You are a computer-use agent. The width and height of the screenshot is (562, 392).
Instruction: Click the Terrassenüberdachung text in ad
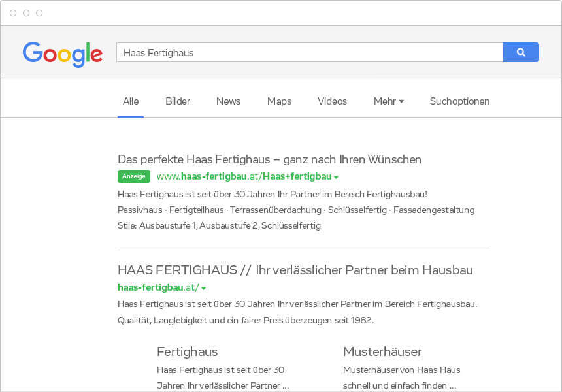(x=276, y=210)
